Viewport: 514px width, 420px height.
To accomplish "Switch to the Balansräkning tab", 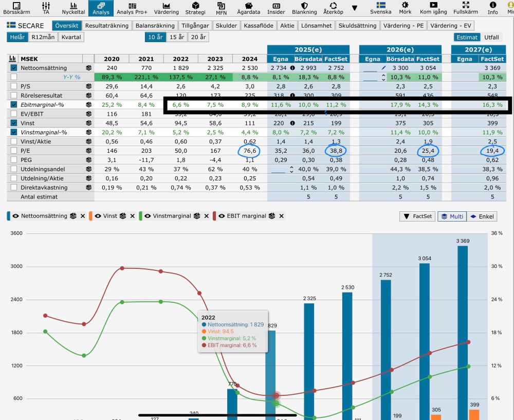I will click(x=155, y=26).
